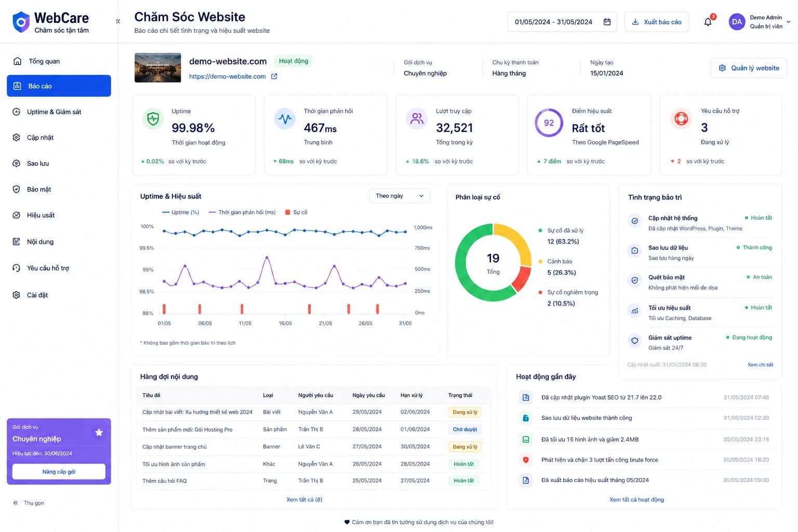Click the Hoạt động status badge
798x532 pixels.
294,61
